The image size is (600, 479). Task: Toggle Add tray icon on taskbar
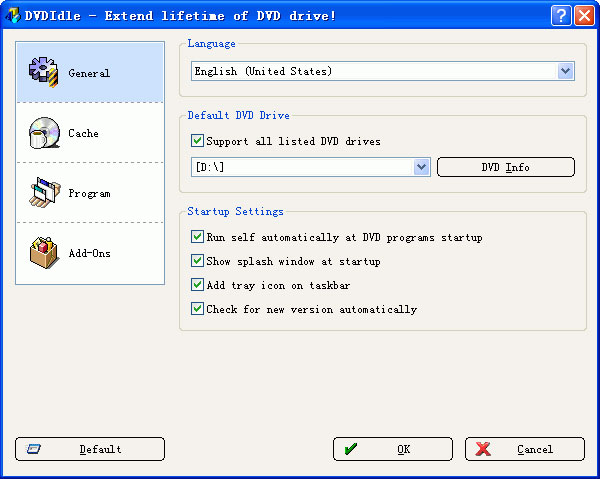[197, 285]
